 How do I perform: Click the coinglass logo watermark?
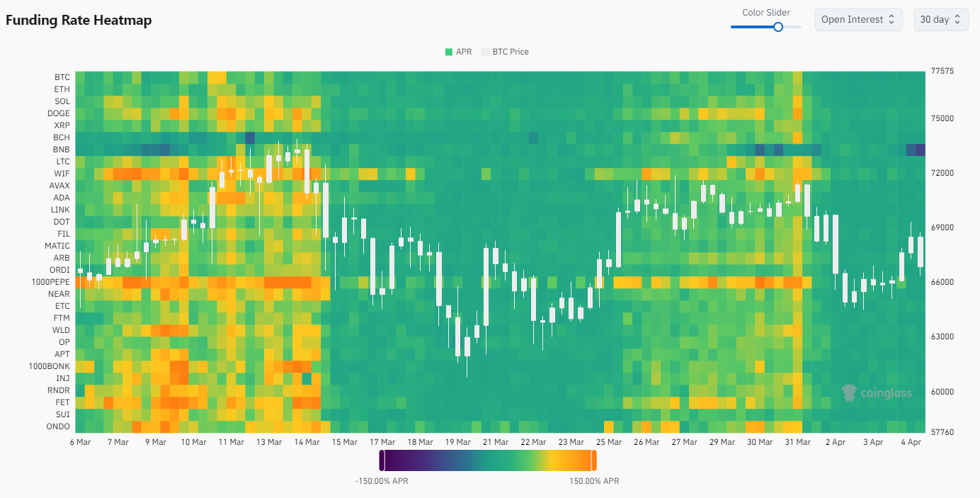point(877,392)
